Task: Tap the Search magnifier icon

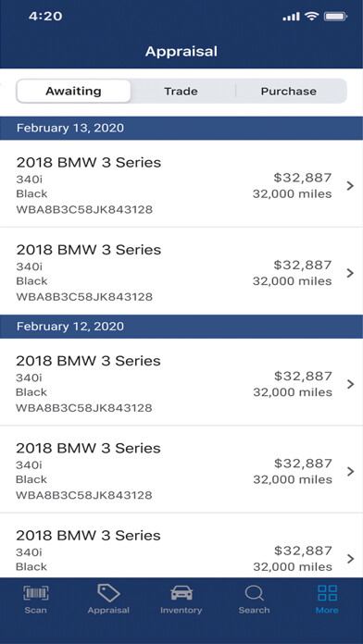Action: [254, 593]
